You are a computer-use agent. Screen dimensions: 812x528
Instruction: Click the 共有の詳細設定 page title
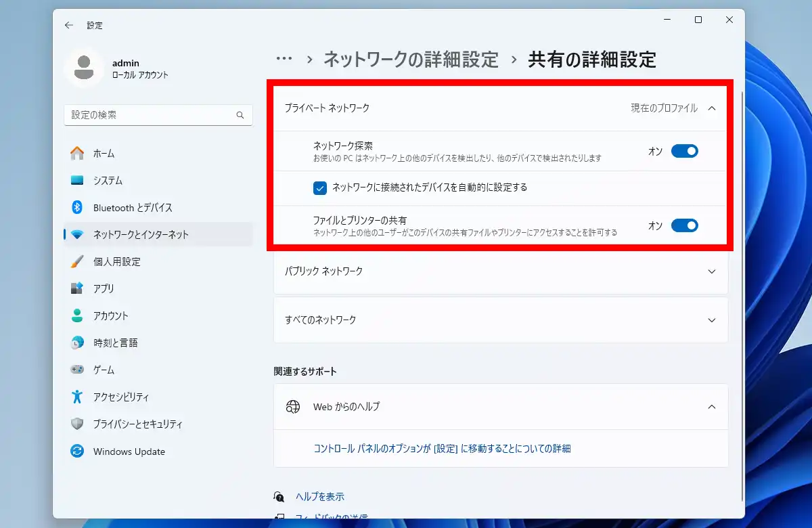(x=592, y=59)
